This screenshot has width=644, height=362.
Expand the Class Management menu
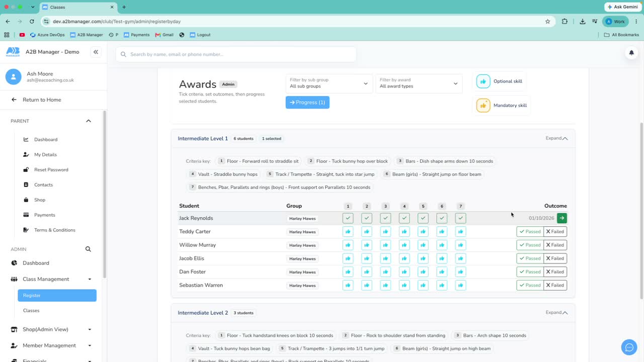(52, 279)
